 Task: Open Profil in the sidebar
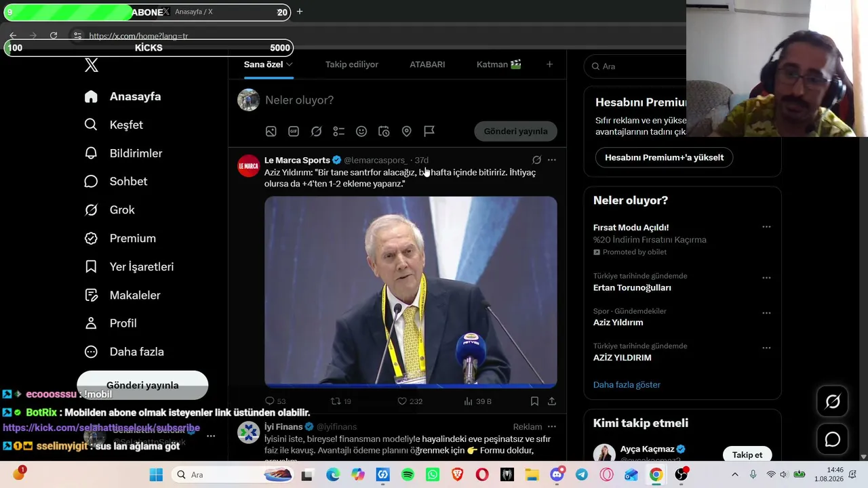[111, 323]
